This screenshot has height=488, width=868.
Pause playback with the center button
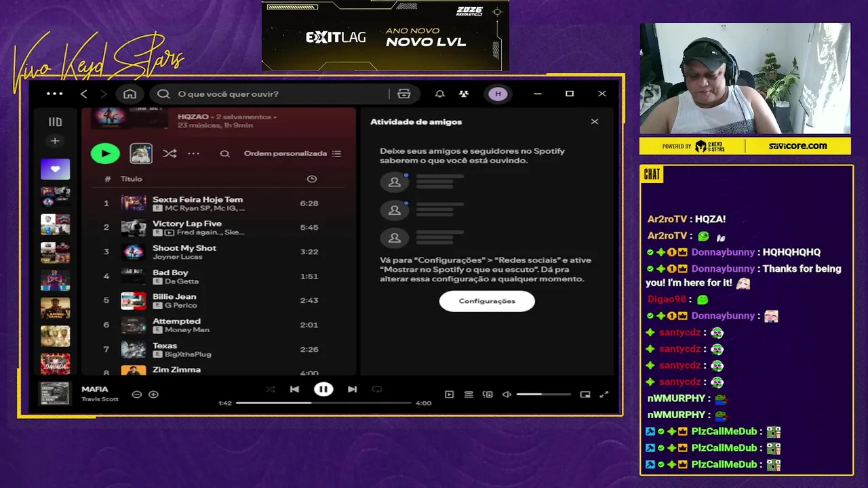323,389
